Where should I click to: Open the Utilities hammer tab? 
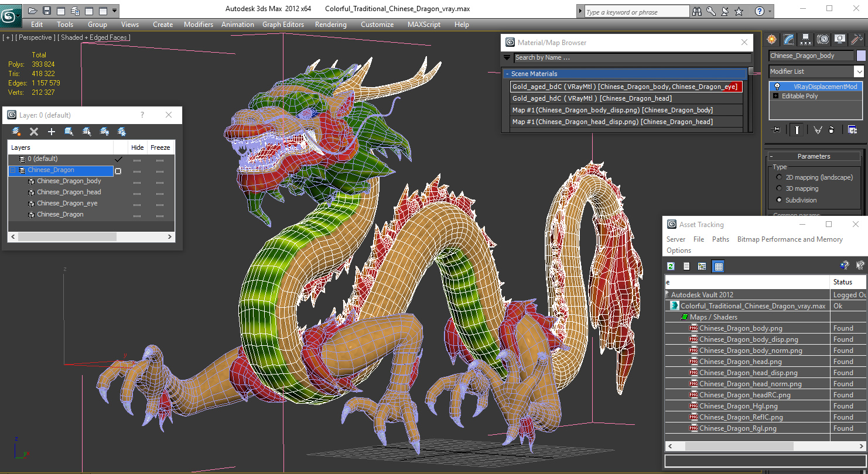857,39
